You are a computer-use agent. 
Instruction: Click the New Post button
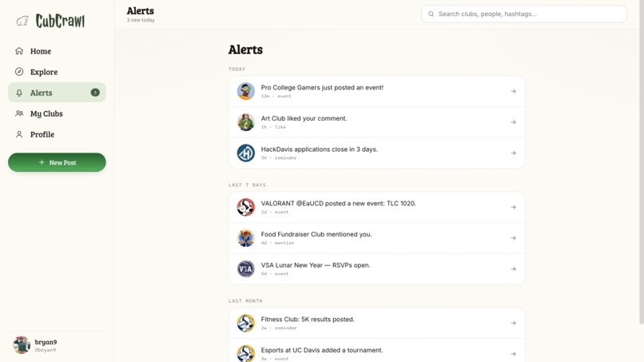point(57,162)
